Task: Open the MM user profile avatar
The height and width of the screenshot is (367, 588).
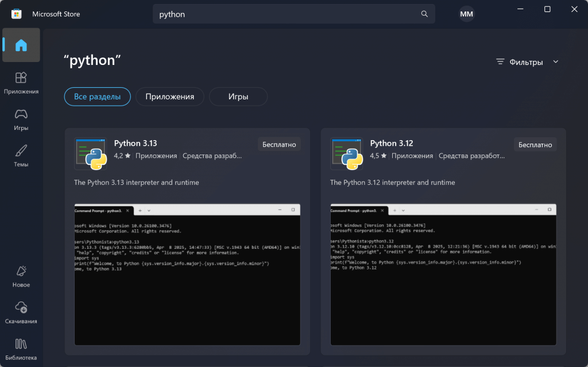Action: click(467, 14)
